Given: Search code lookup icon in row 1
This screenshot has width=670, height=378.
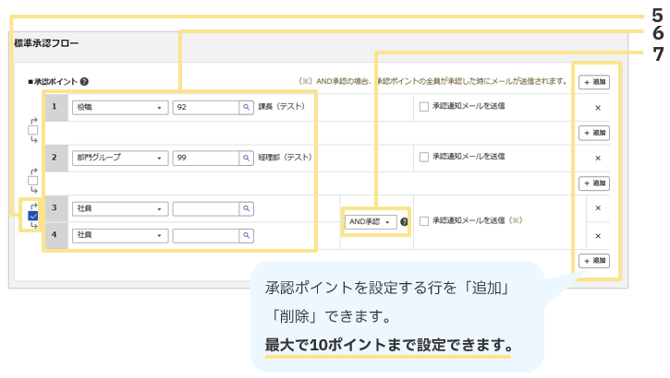Looking at the screenshot, I should click(x=246, y=107).
